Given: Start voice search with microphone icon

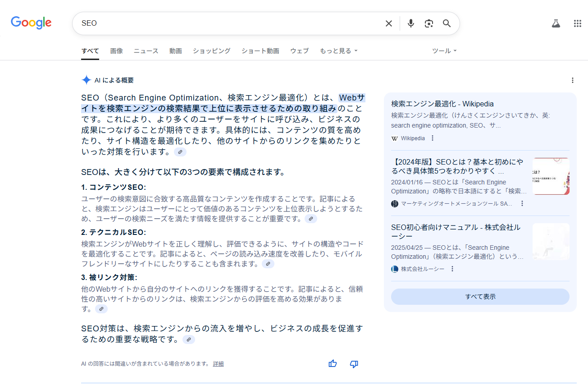Looking at the screenshot, I should [x=410, y=23].
